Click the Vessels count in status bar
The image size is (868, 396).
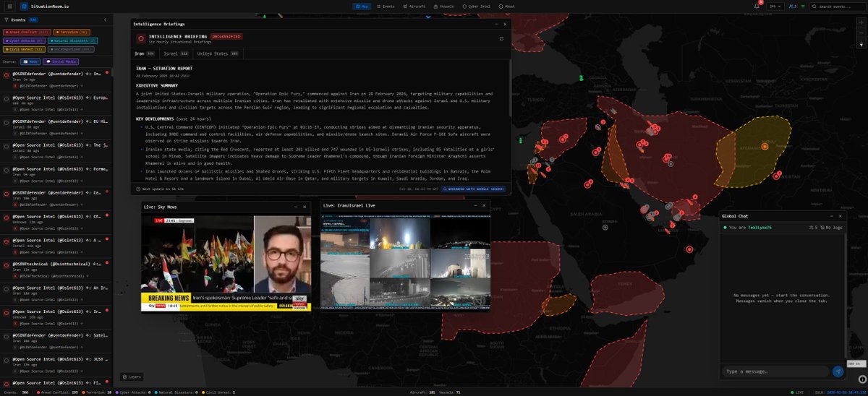tap(449, 392)
